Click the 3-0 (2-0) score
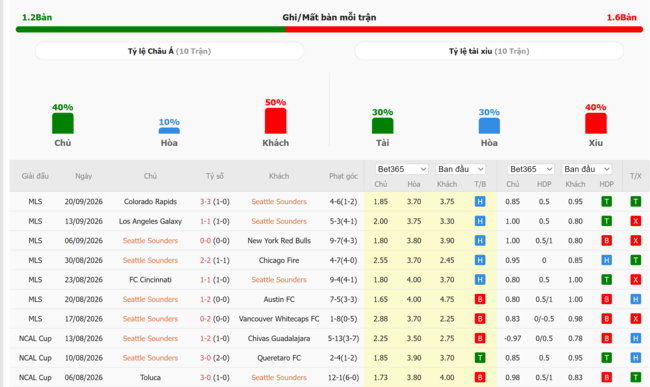The height and width of the screenshot is (387, 650). coord(215,358)
